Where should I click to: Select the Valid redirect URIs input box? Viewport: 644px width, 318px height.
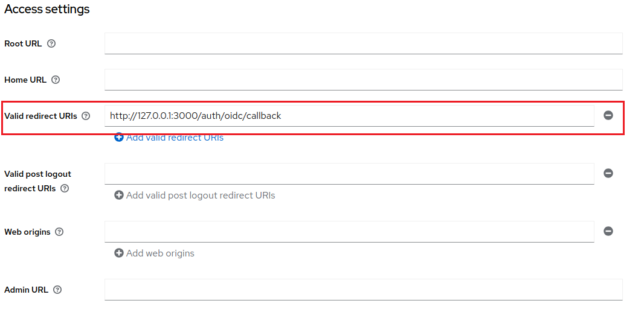pyautogui.click(x=349, y=116)
